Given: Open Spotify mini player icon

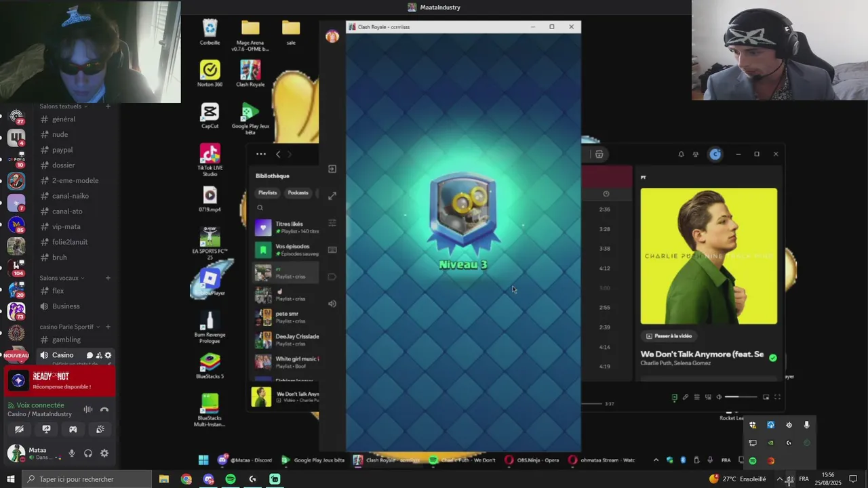Looking at the screenshot, I should tap(766, 397).
